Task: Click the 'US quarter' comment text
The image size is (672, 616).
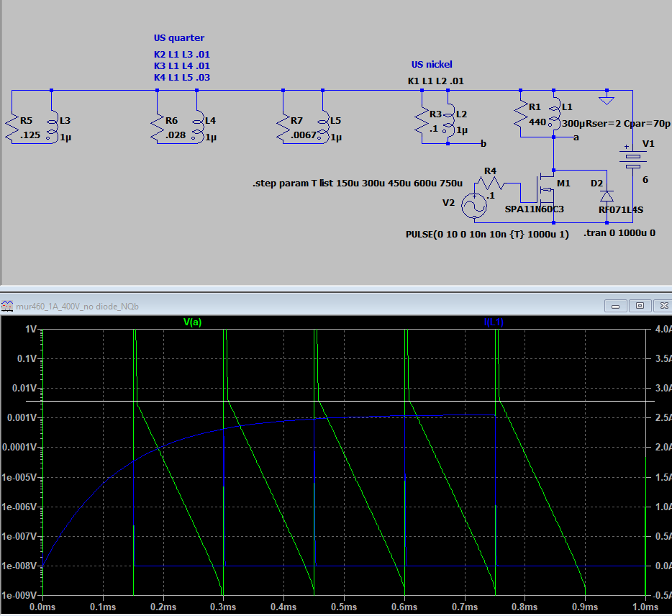Action: tap(178, 37)
